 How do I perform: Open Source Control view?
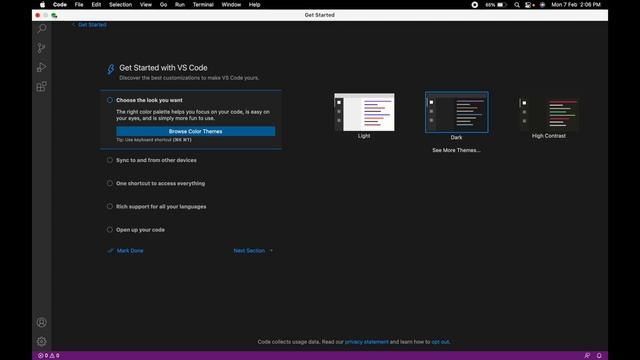coord(42,48)
